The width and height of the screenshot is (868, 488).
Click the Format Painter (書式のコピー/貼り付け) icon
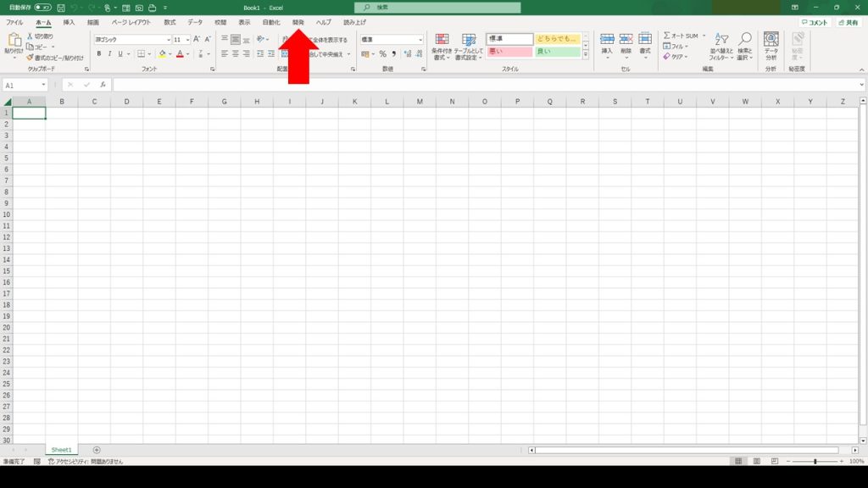(x=30, y=58)
